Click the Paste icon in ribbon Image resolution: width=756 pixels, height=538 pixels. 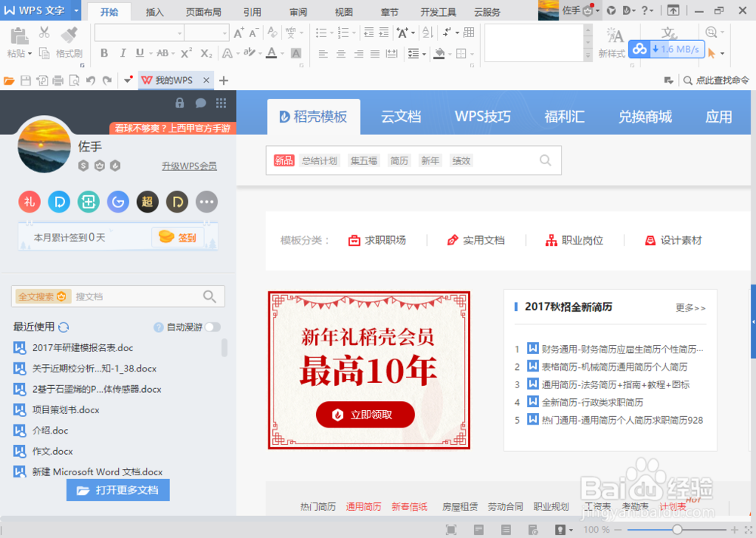coord(20,36)
